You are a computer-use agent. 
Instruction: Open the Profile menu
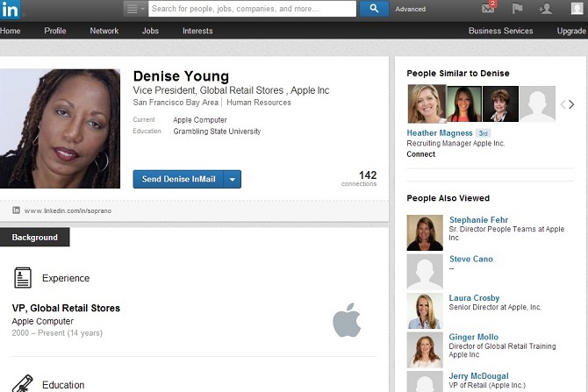55,31
